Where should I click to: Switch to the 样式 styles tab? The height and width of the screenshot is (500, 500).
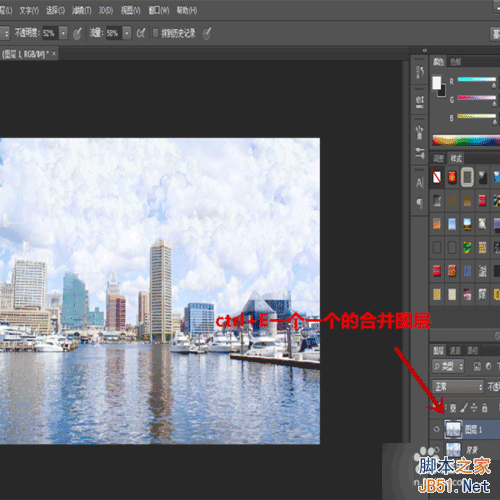[x=456, y=159]
